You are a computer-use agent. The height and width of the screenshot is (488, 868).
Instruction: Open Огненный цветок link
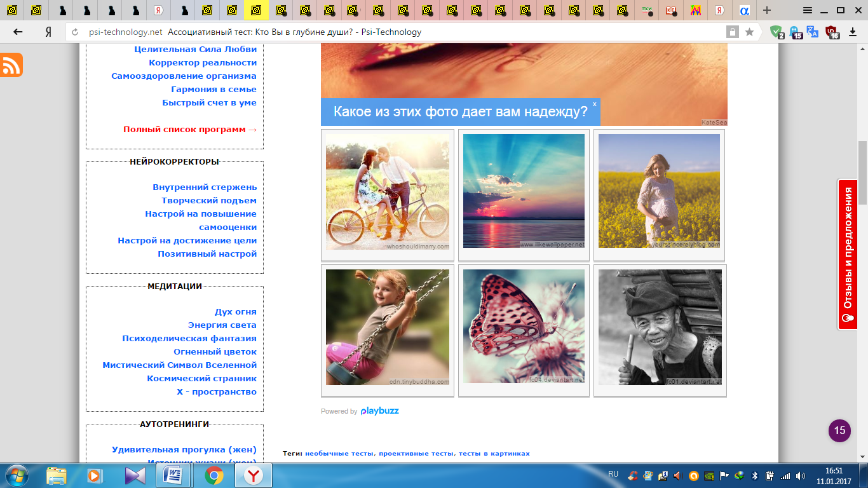[215, 351]
